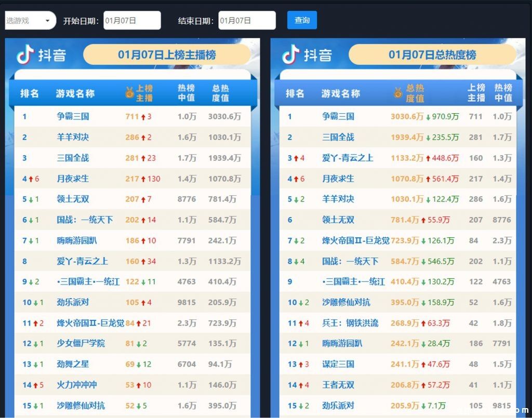532x418 pixels.
Task: Open 火力冲冲冲 in the left ranking
Action: (x=77, y=385)
